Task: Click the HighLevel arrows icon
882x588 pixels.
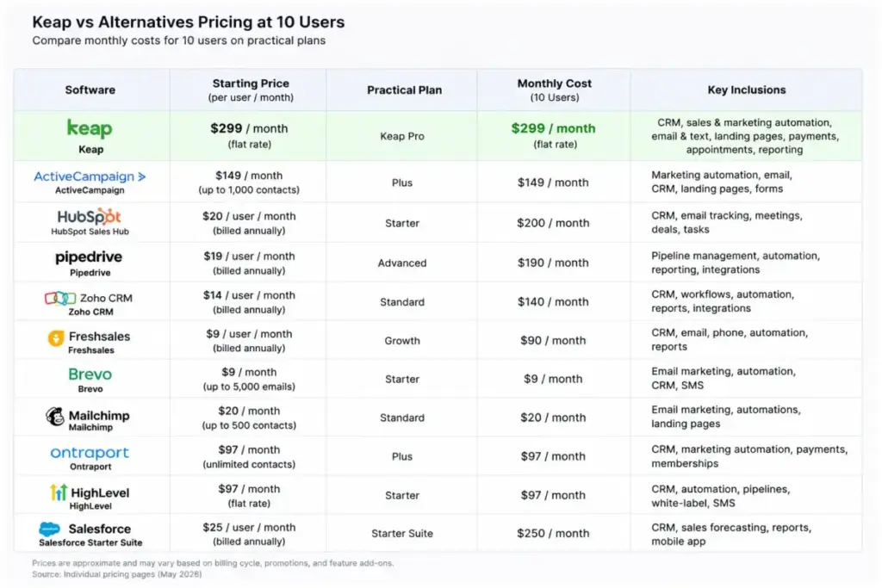Action: (x=59, y=492)
